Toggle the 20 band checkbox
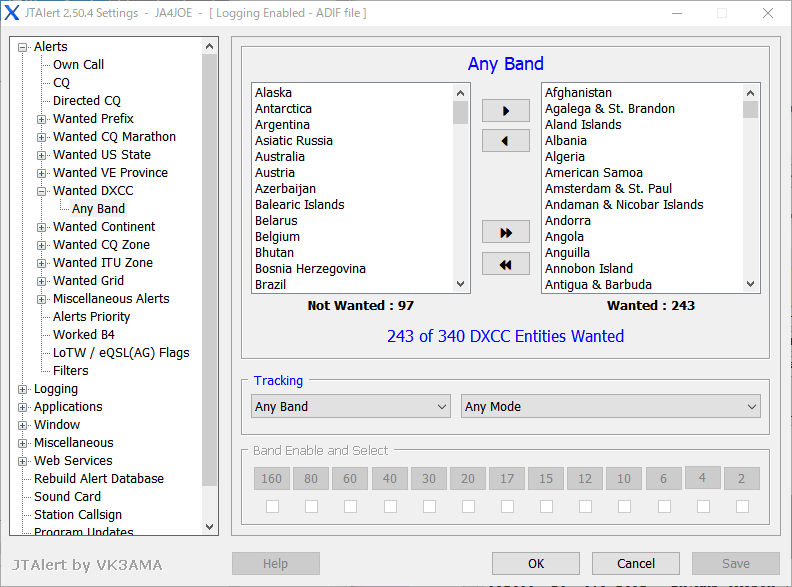This screenshot has width=792, height=587. click(x=468, y=506)
